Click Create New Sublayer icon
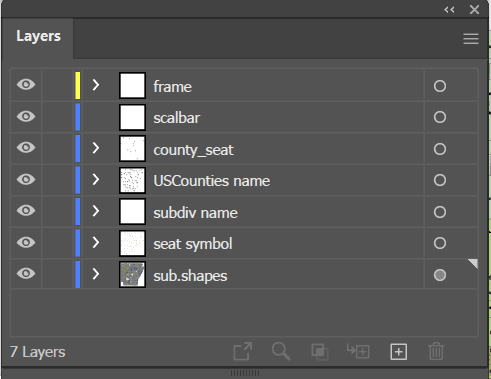491x379 pixels. [x=358, y=351]
